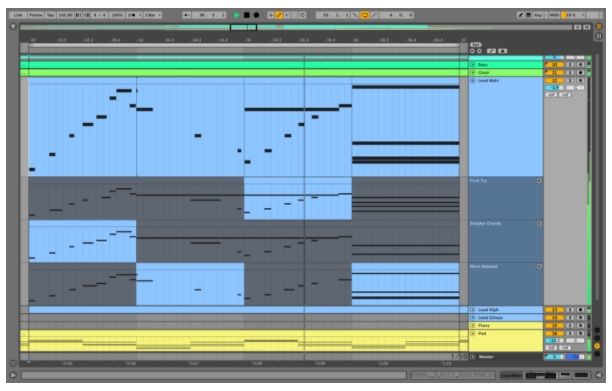This screenshot has height=391, width=612.
Task: Click the bottom-left info view triangle
Action: (x=13, y=375)
